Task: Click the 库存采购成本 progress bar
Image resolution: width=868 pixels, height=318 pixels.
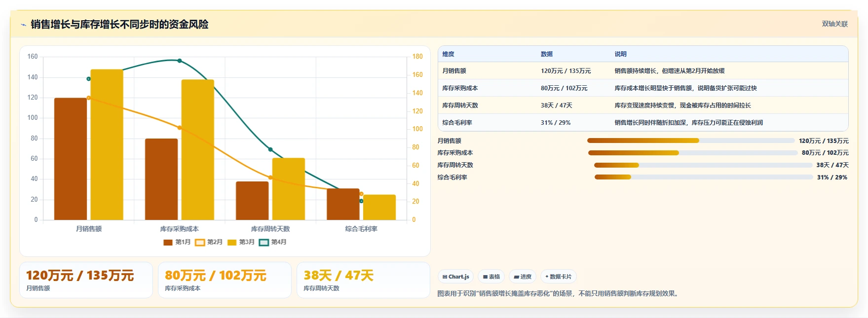Action: click(693, 153)
